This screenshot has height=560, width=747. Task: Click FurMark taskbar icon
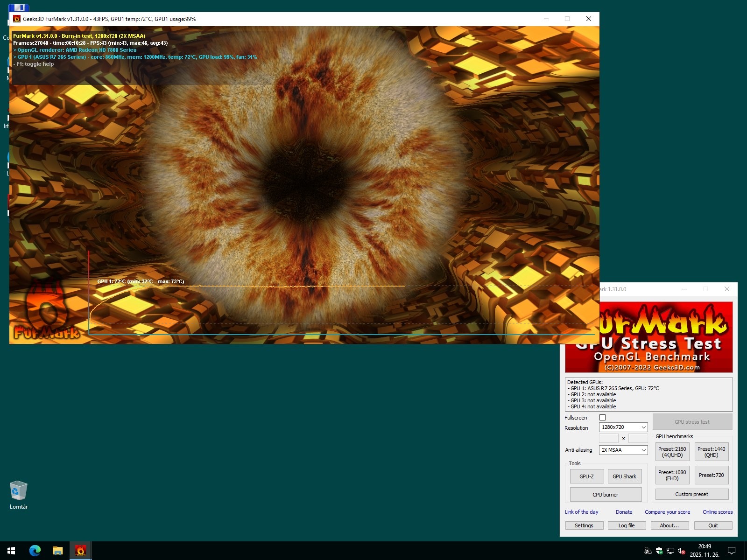[80, 551]
